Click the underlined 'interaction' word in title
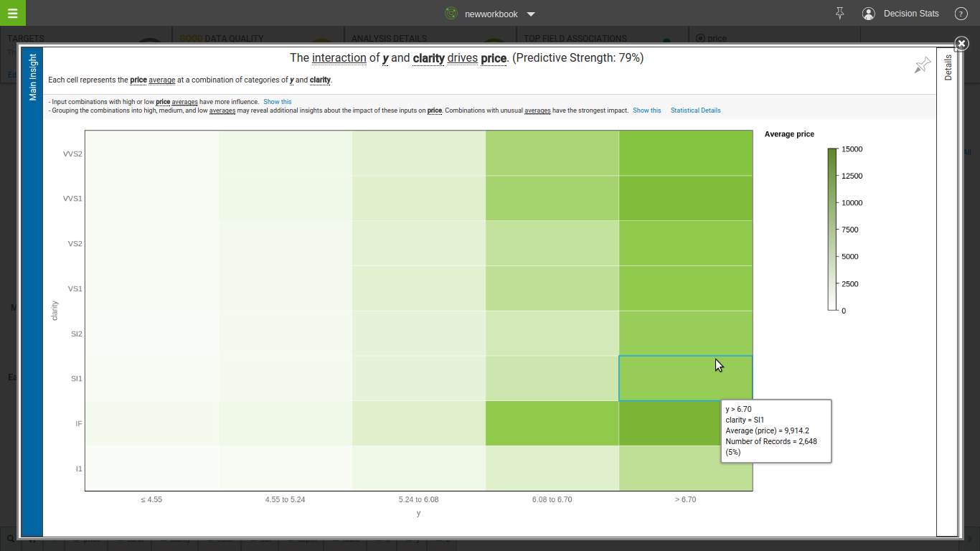Viewport: 980px width, 551px height. point(339,58)
